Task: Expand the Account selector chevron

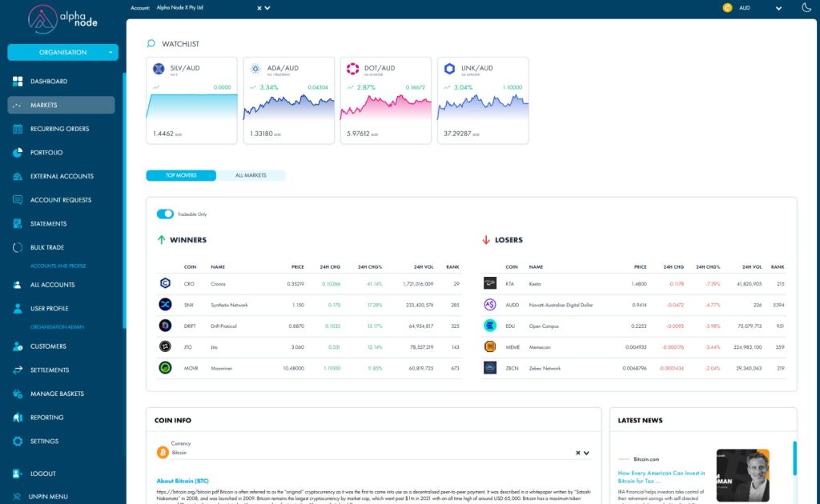Action: [x=267, y=8]
